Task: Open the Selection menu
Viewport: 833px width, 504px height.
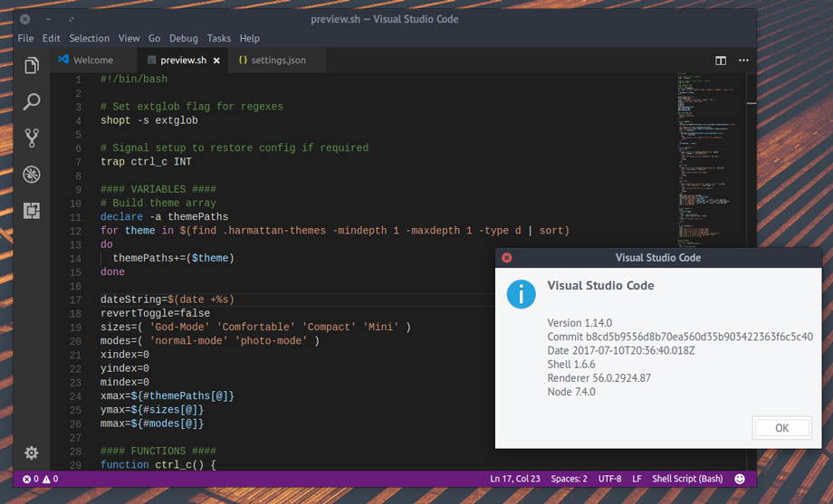Action: coord(90,38)
